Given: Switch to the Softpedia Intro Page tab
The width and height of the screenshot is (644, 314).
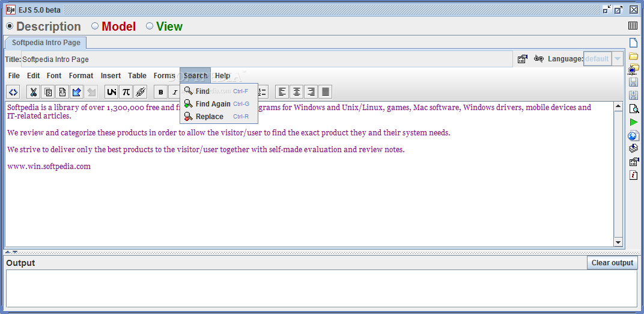Looking at the screenshot, I should coord(46,42).
